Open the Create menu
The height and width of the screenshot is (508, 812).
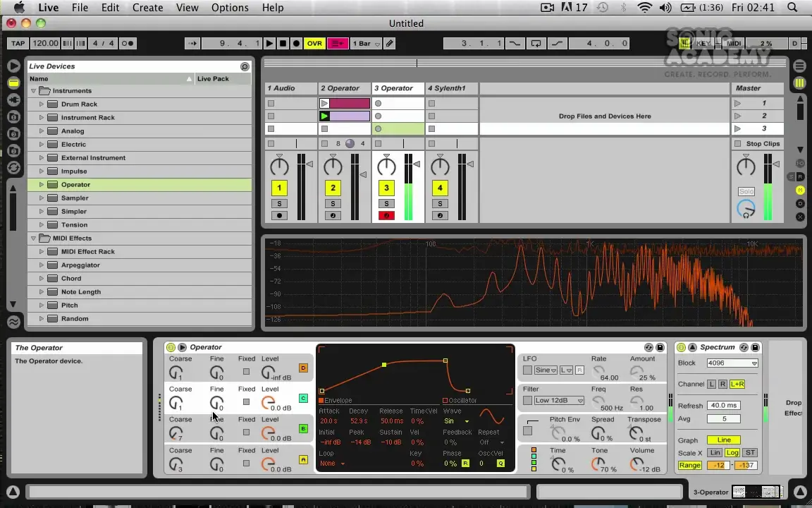(147, 8)
